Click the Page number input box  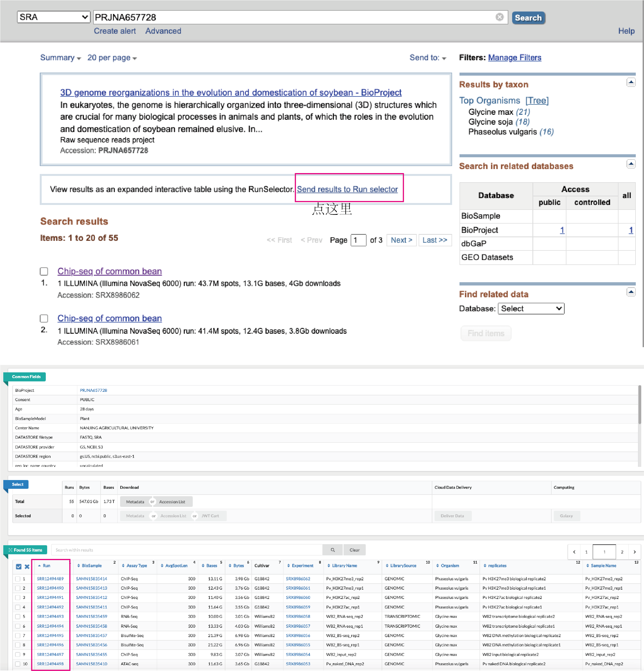click(358, 240)
